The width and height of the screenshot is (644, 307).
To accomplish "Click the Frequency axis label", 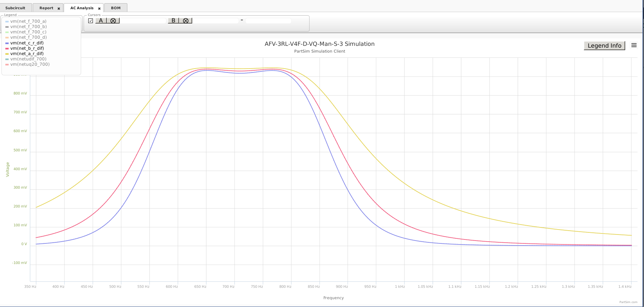I will [333, 298].
